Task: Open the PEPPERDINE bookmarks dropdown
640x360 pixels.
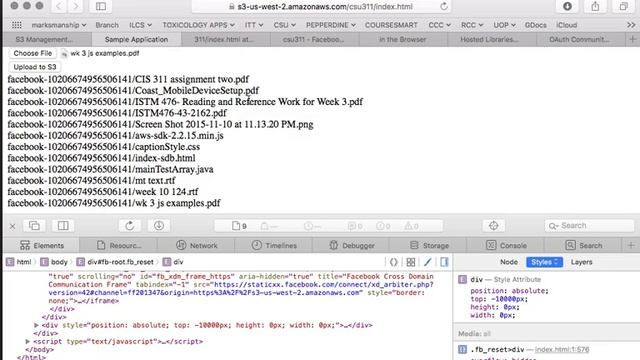Action: pos(331,25)
